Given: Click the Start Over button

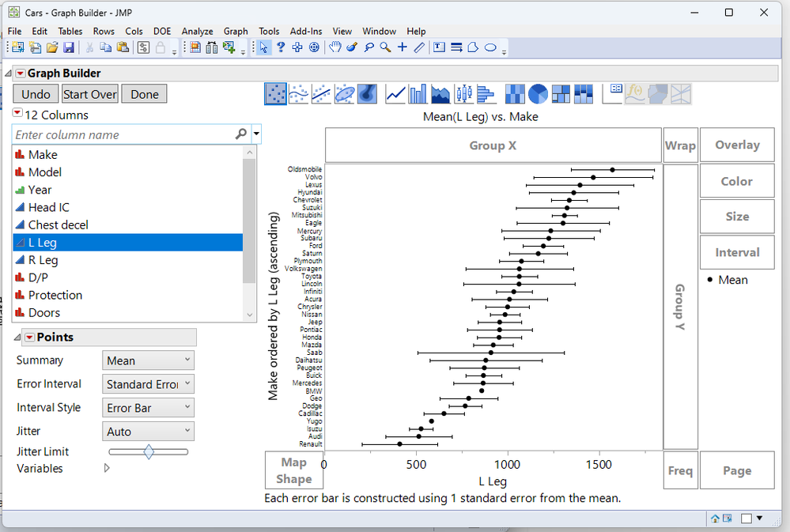Looking at the screenshot, I should (x=90, y=94).
